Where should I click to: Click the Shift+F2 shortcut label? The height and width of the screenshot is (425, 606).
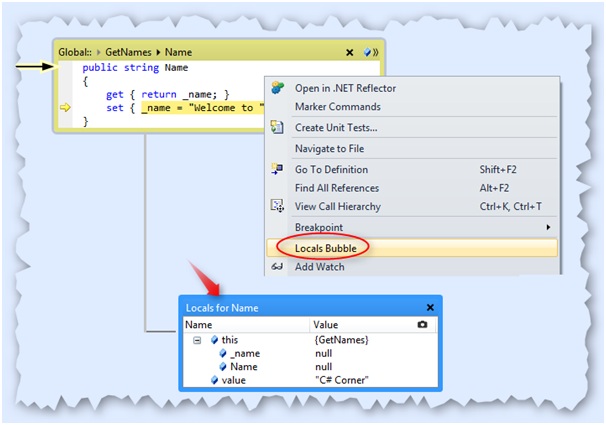click(498, 169)
